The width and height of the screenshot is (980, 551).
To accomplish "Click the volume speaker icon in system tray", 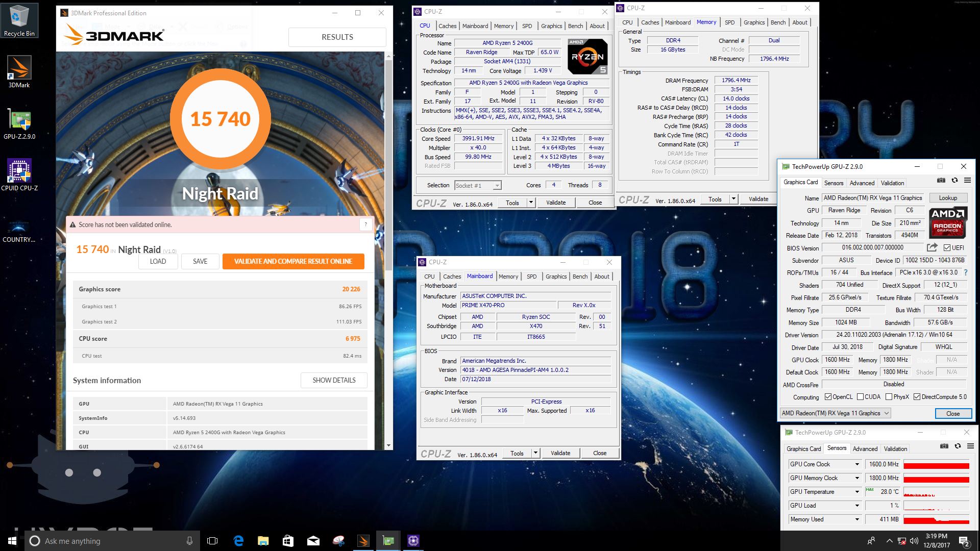I will pyautogui.click(x=914, y=541).
